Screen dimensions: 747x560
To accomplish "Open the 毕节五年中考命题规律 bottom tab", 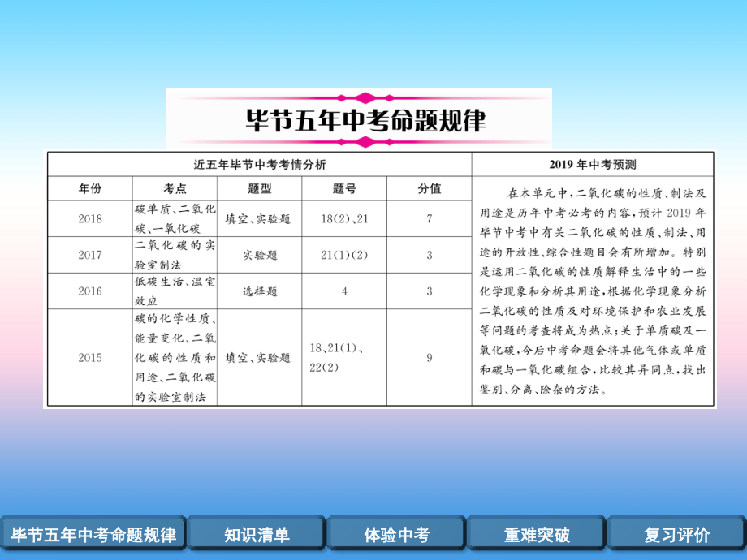I will point(93,534).
